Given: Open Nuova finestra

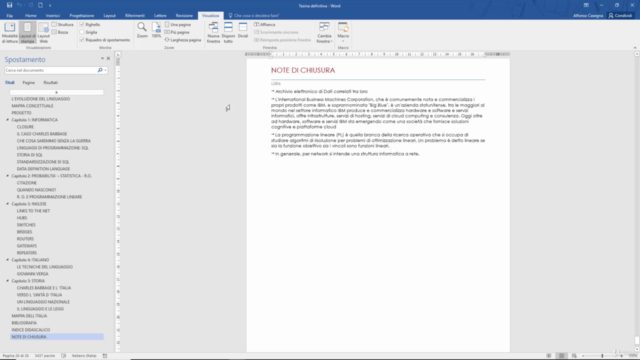Looking at the screenshot, I should click(x=213, y=33).
